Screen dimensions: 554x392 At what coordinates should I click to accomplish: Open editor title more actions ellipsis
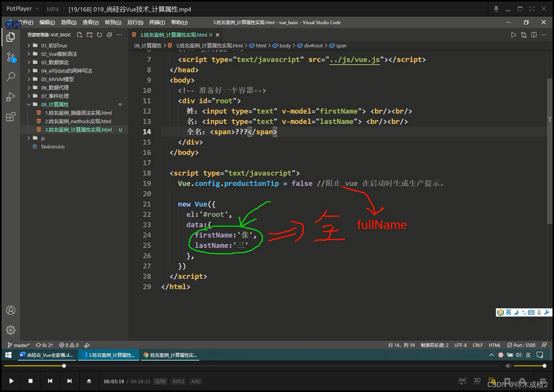[x=544, y=35]
